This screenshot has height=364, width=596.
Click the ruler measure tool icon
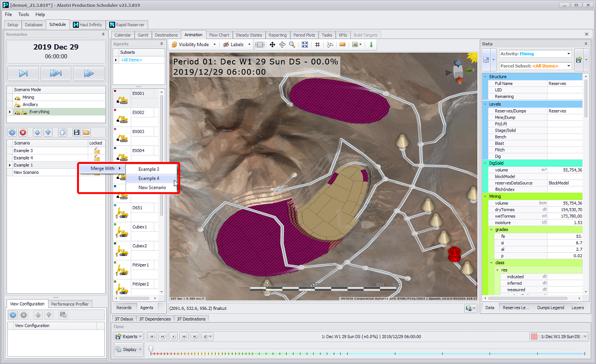(x=342, y=45)
